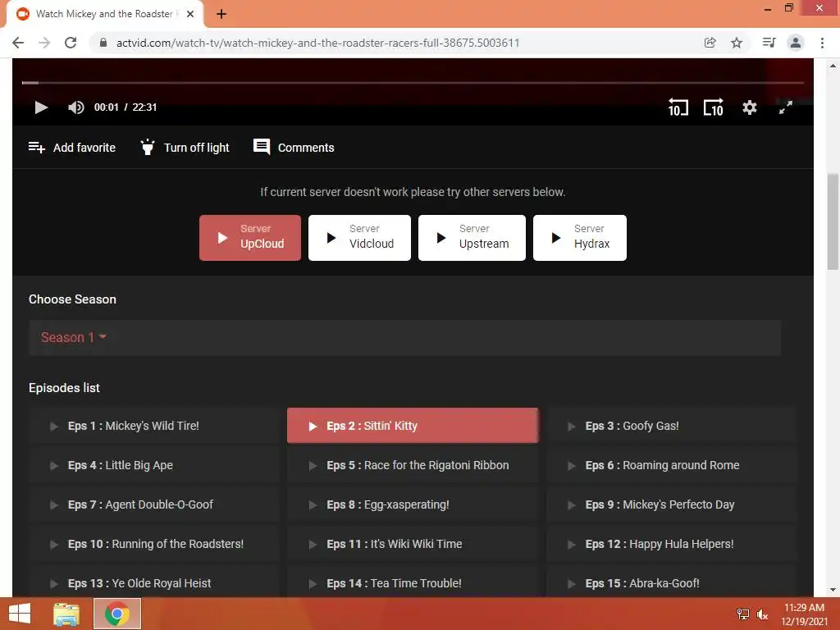
Task: Play Eps 14: Tea Time Trouble!
Action: (413, 583)
